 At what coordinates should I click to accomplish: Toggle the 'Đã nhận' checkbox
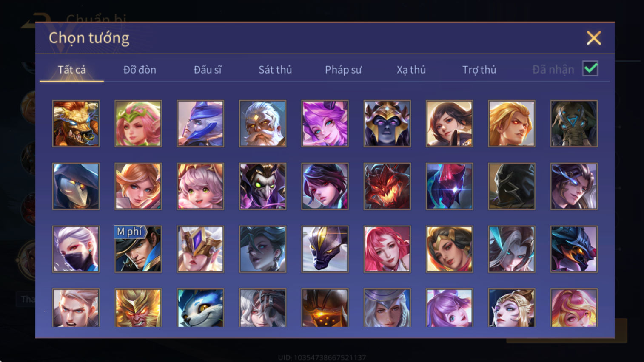tap(590, 69)
